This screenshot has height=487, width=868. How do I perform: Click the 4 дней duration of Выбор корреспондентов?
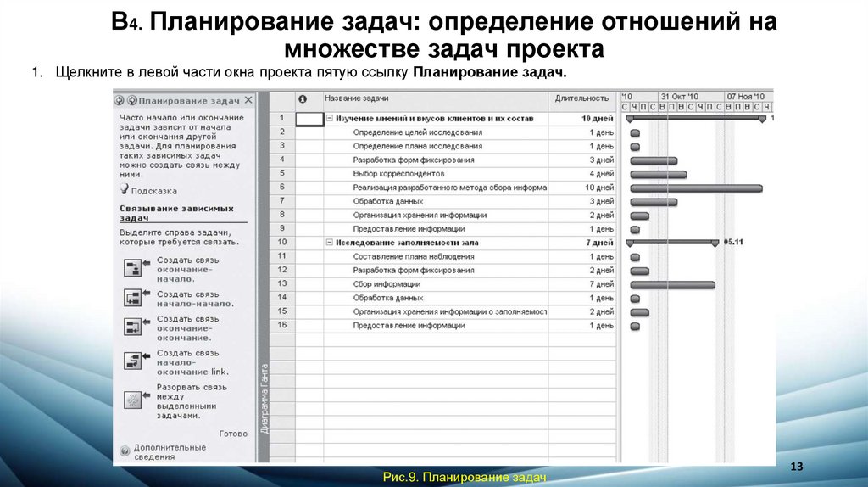[602, 174]
